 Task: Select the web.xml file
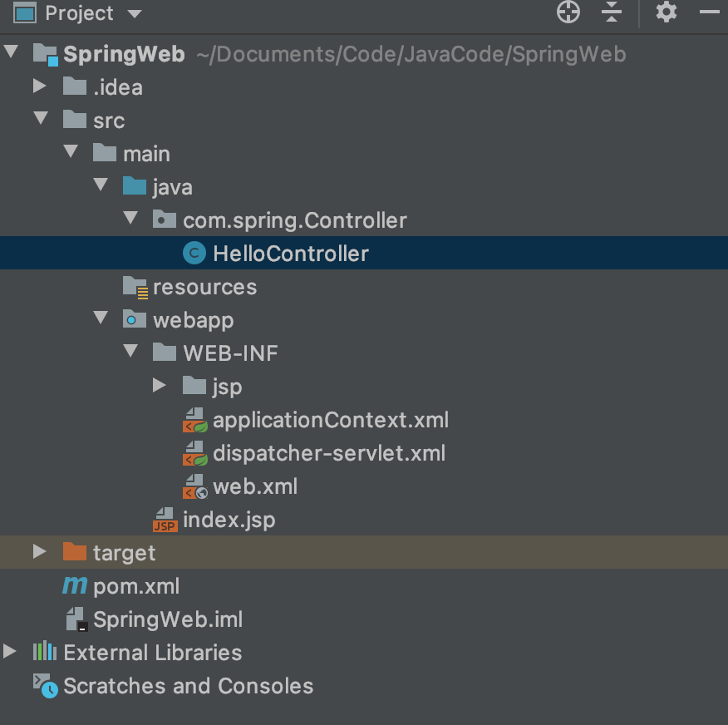254,486
